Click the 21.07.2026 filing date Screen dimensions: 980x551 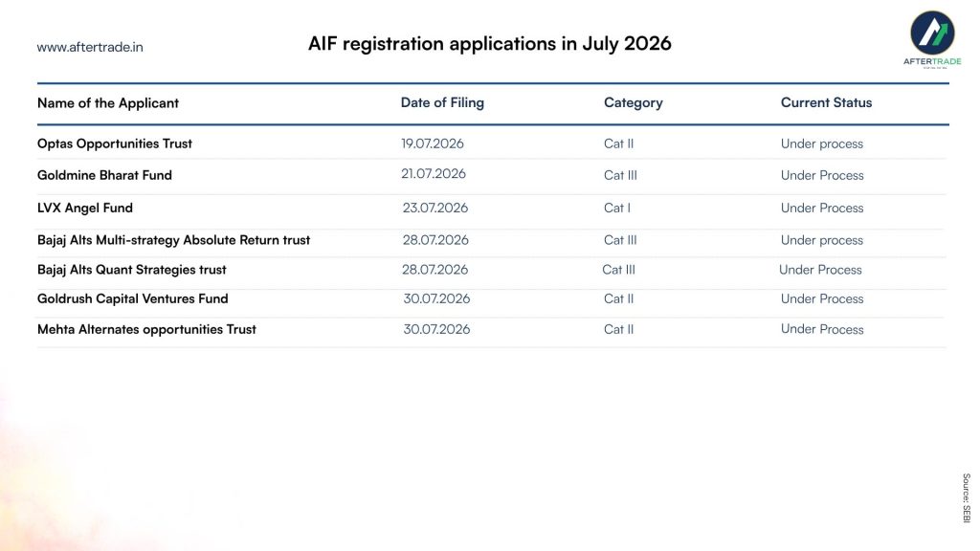(434, 174)
